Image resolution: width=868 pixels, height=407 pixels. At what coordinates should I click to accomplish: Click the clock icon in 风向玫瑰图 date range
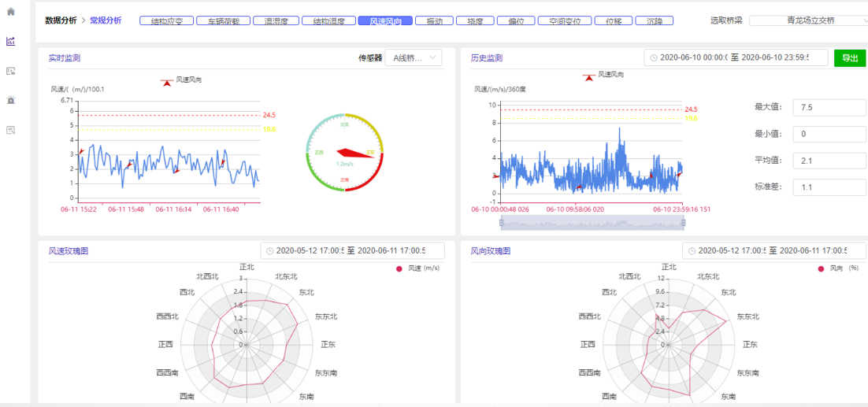point(692,251)
